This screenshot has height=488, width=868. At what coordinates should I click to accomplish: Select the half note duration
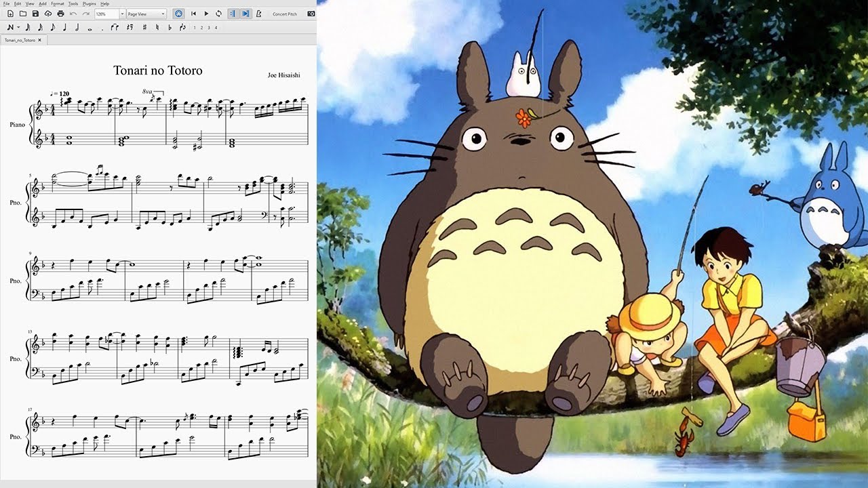click(77, 27)
